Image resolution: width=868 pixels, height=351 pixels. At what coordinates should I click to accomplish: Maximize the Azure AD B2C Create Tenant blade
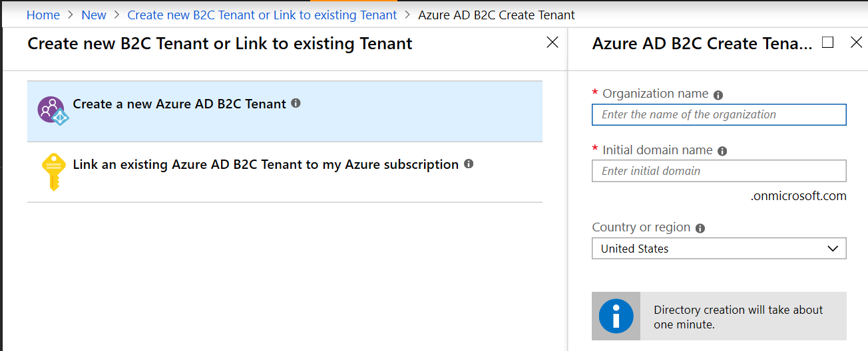coord(828,43)
